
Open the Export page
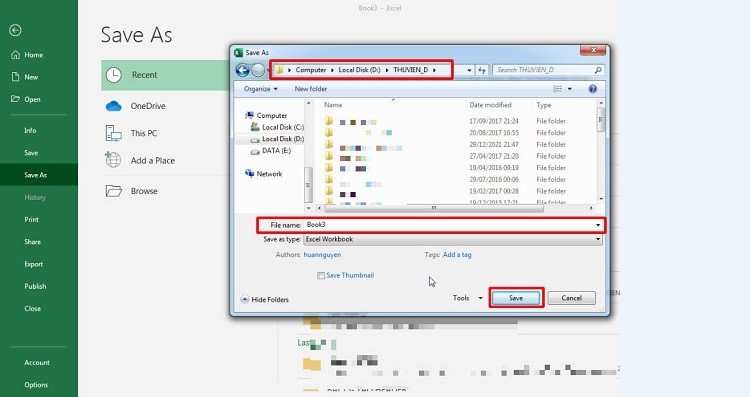click(33, 264)
